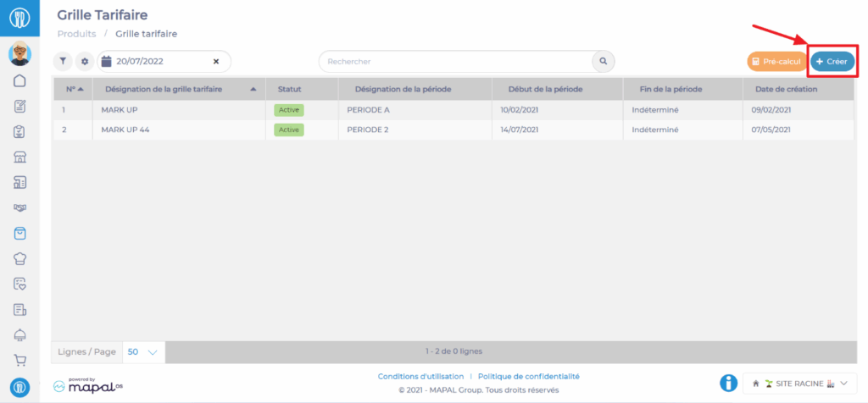868x403 pixels.
Task: Go to Produits breadcrumb
Action: point(75,34)
